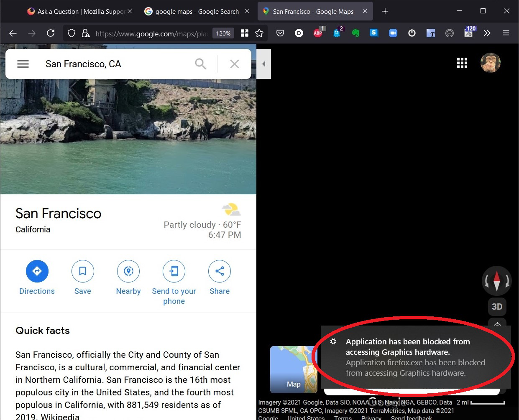Bookmark page with Firefox star icon

tap(259, 33)
